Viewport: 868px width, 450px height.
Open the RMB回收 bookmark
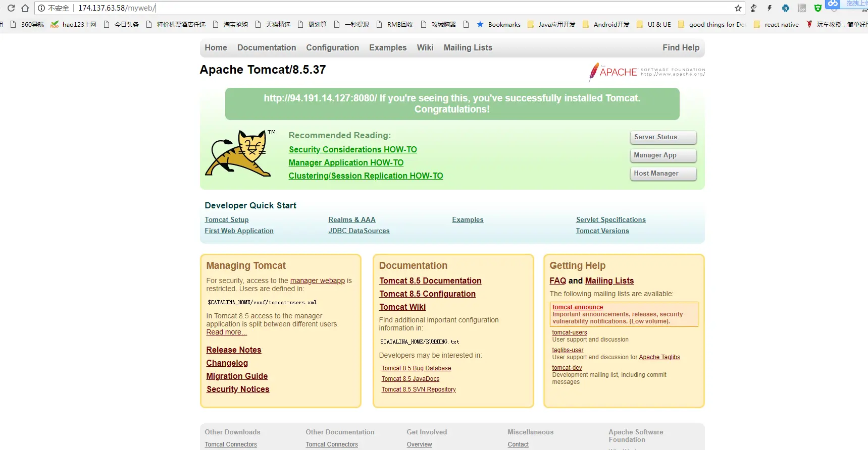394,24
